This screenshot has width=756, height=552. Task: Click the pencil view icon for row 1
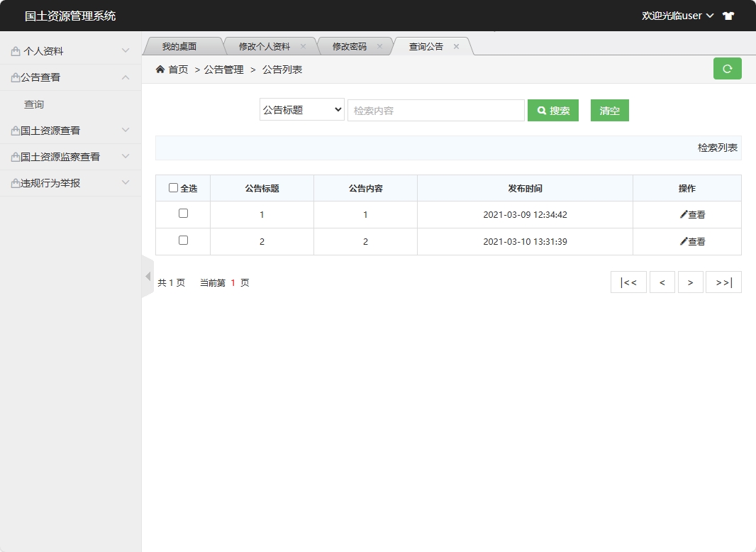684,214
